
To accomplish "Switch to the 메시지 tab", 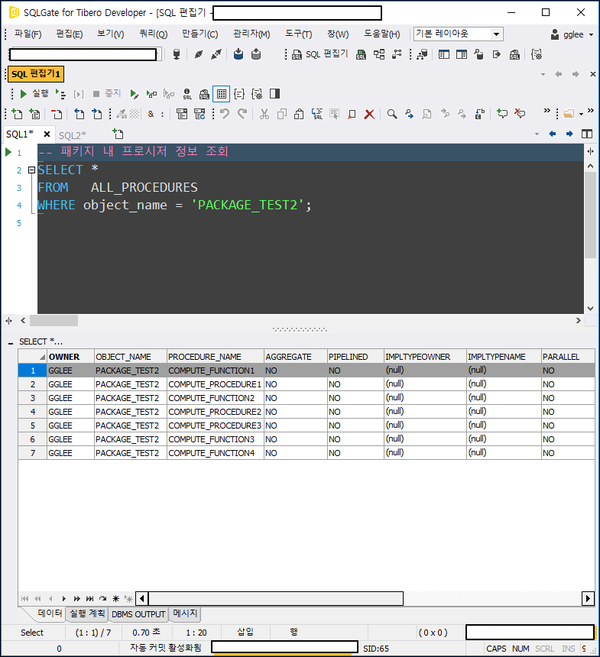I will [x=185, y=613].
